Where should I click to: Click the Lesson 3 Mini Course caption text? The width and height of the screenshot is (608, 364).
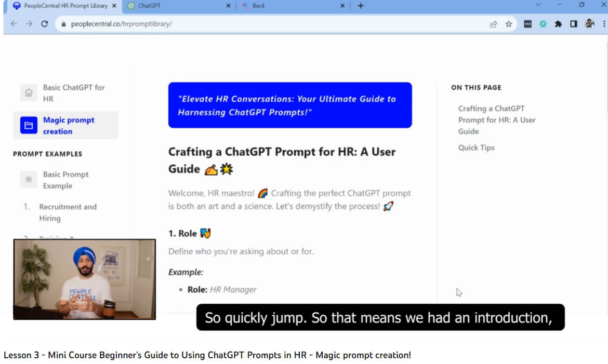(x=207, y=355)
